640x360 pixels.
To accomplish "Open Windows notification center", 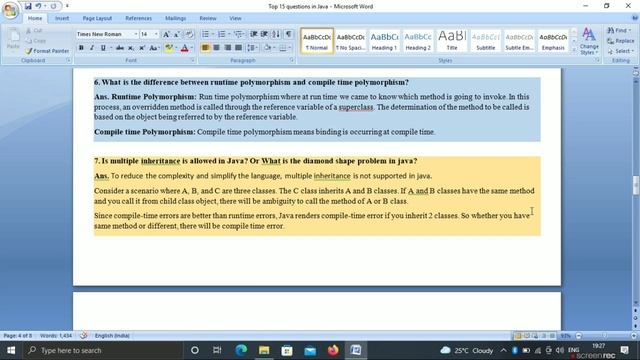I will point(624,350).
